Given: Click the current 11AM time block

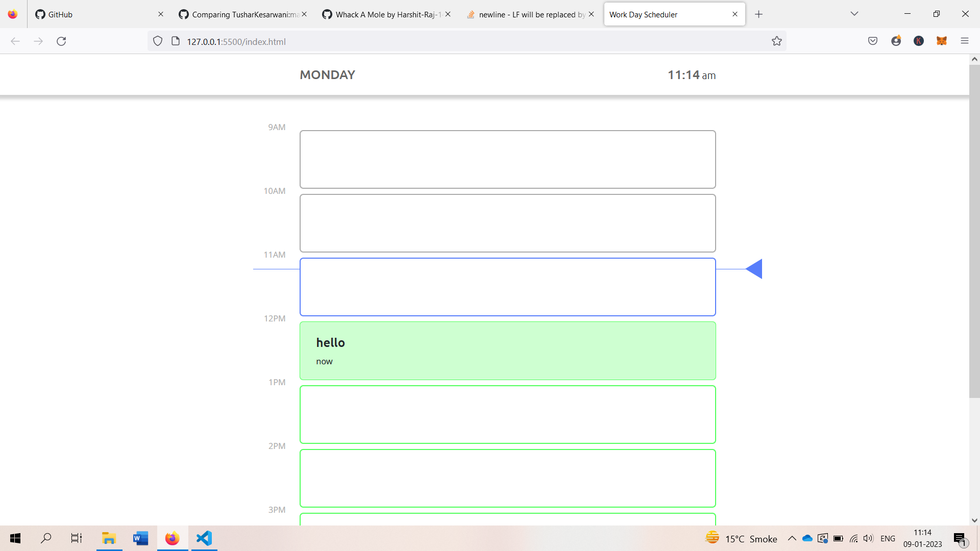Looking at the screenshot, I should click(508, 287).
